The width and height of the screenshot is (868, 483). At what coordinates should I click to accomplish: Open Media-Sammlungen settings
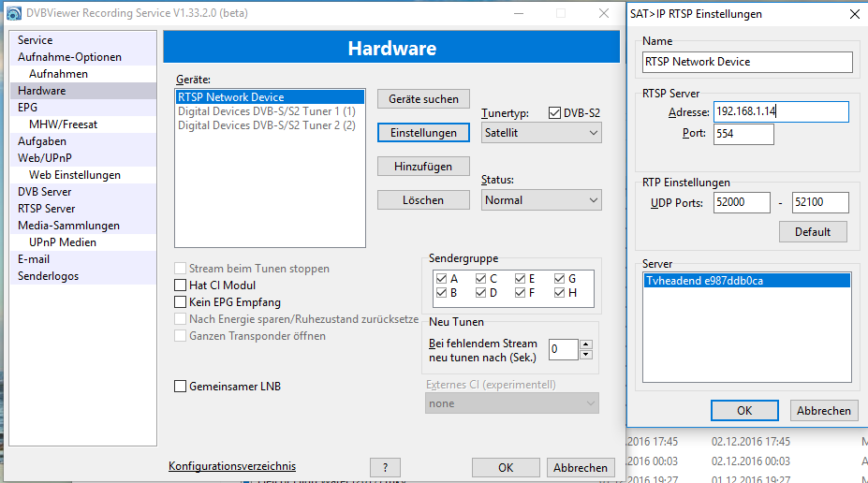coord(83,226)
